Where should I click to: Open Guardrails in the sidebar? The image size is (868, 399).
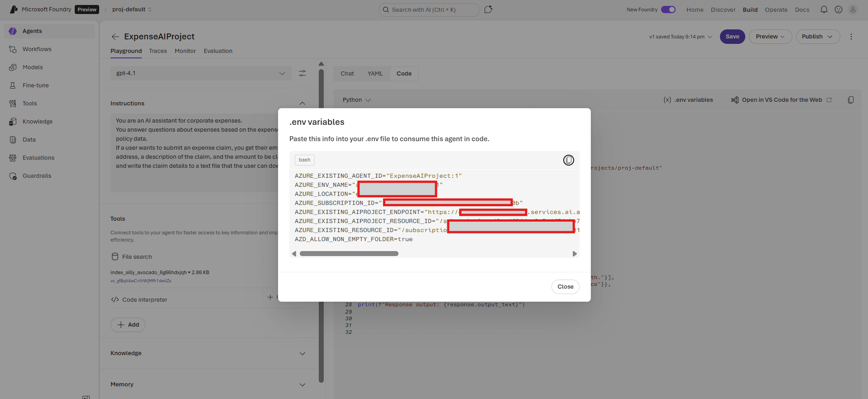(x=49, y=176)
